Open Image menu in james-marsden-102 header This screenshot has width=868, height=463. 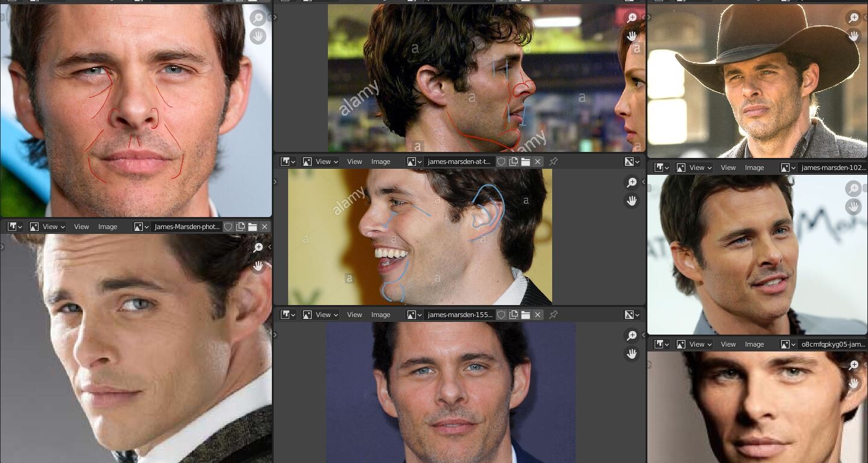point(755,168)
